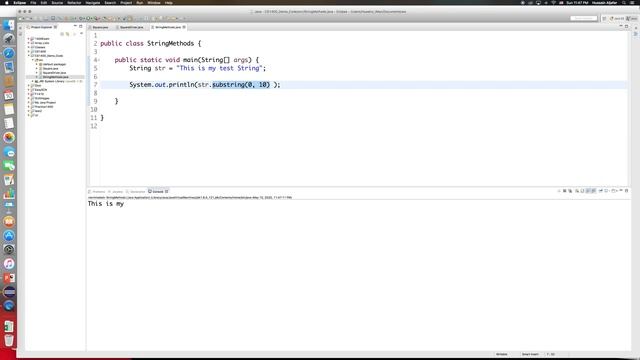Expand the JRE System Library node

pos(33,81)
